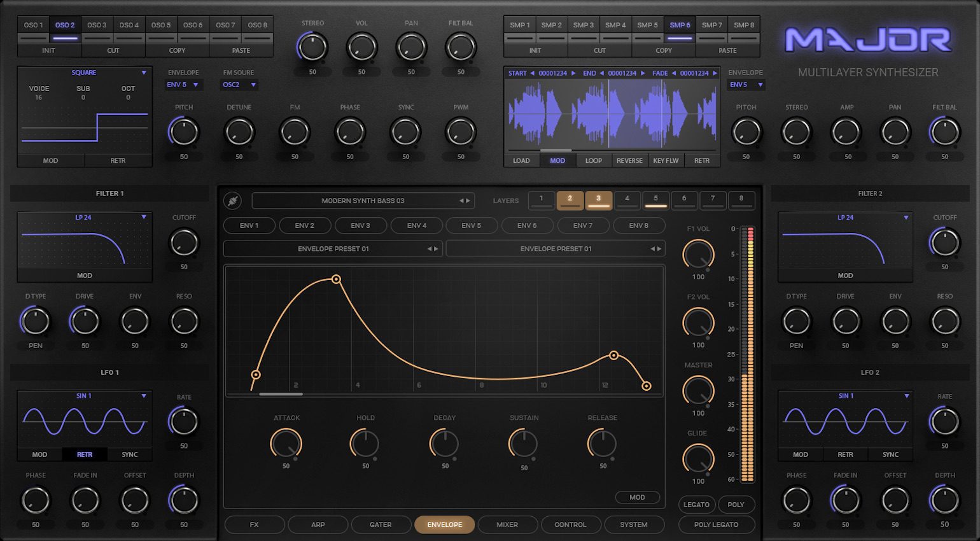The width and height of the screenshot is (980, 541).
Task: Open the SQUARE waveform dropdown
Action: (x=144, y=73)
